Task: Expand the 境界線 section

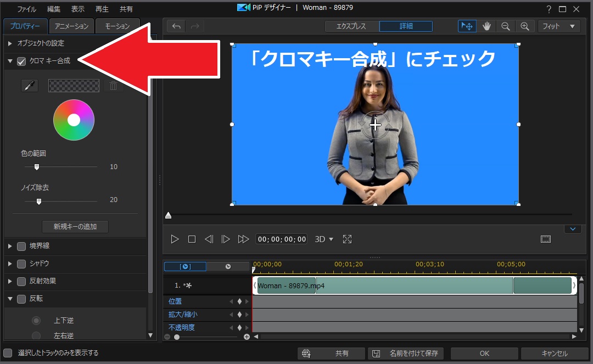Action: click(x=10, y=246)
